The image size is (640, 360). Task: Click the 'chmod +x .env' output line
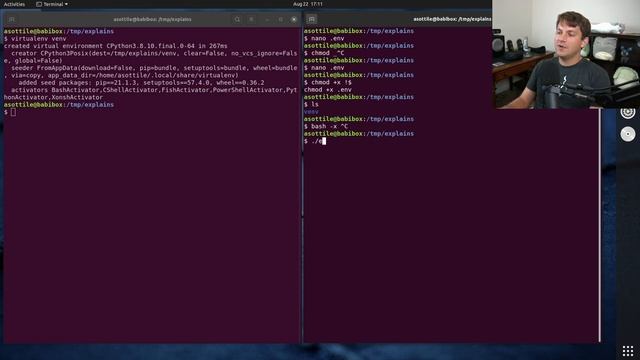pos(327,90)
